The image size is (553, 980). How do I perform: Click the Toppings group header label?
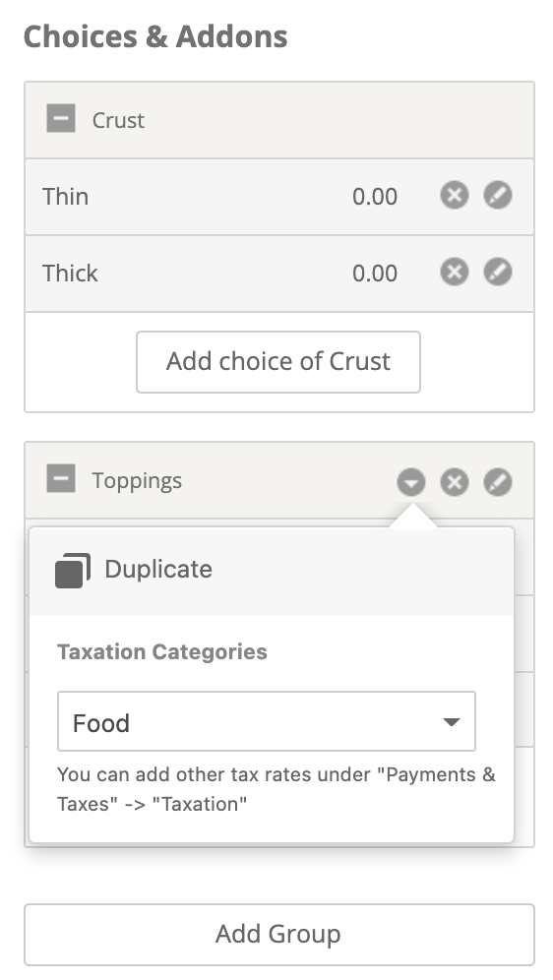click(137, 480)
